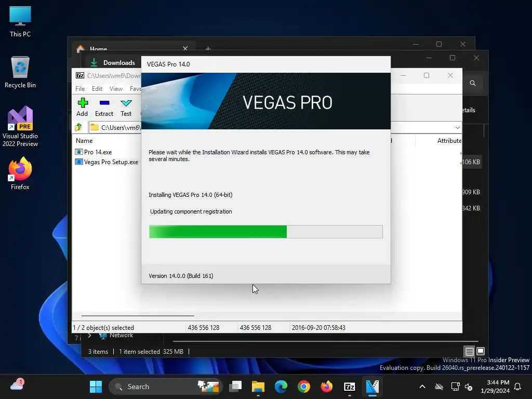Switch to VEGAS Pro installer in taskbar

[372, 387]
